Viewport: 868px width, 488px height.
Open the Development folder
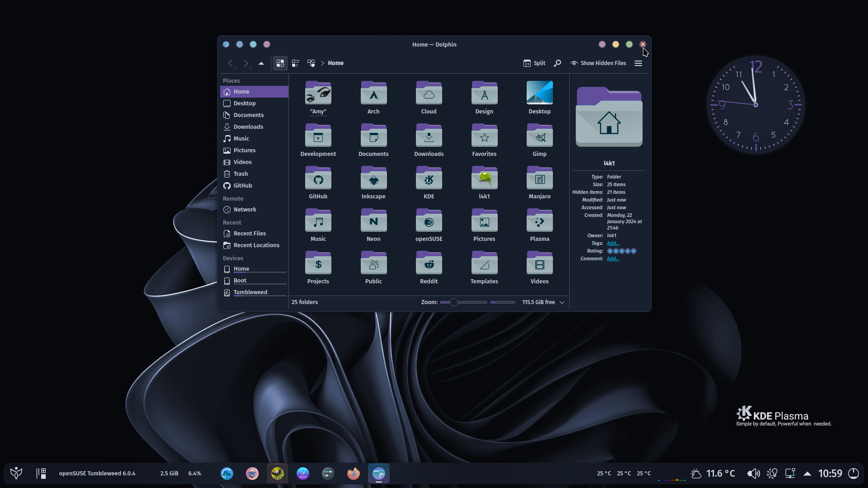point(318,140)
